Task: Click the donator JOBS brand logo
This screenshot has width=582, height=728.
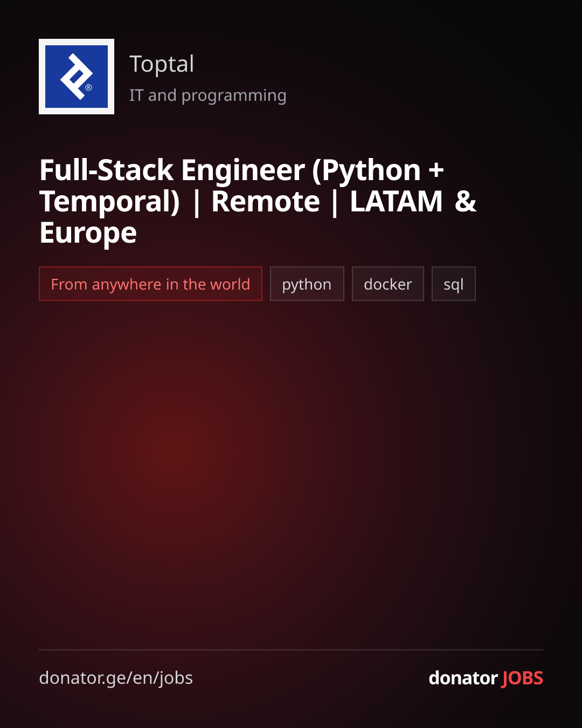Action: (486, 678)
